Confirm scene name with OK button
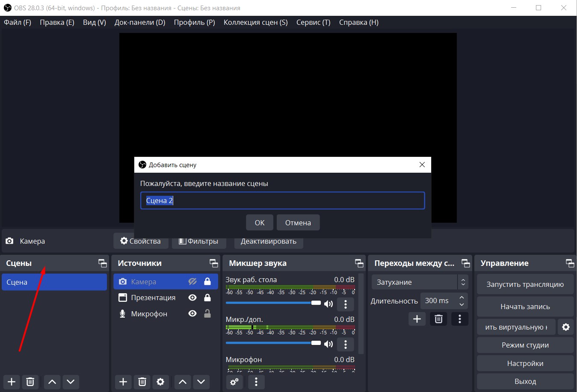This screenshot has height=392, width=577. point(259,223)
